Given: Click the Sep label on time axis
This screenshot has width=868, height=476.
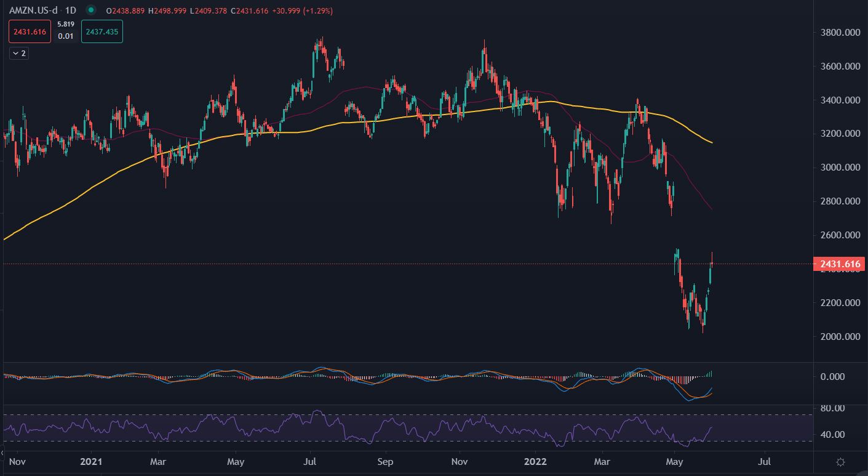Looking at the screenshot, I should pos(385,461).
